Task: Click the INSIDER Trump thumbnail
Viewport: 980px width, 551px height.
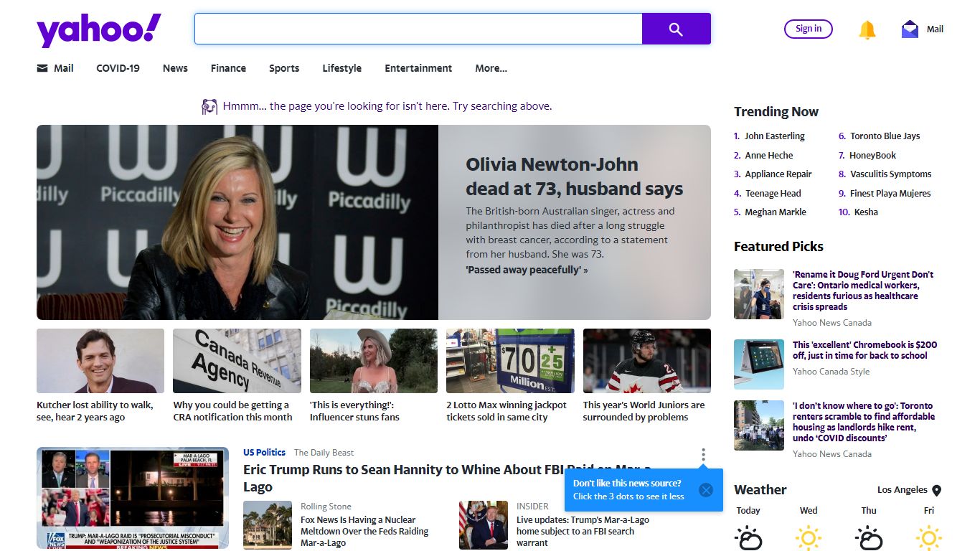Action: [484, 525]
